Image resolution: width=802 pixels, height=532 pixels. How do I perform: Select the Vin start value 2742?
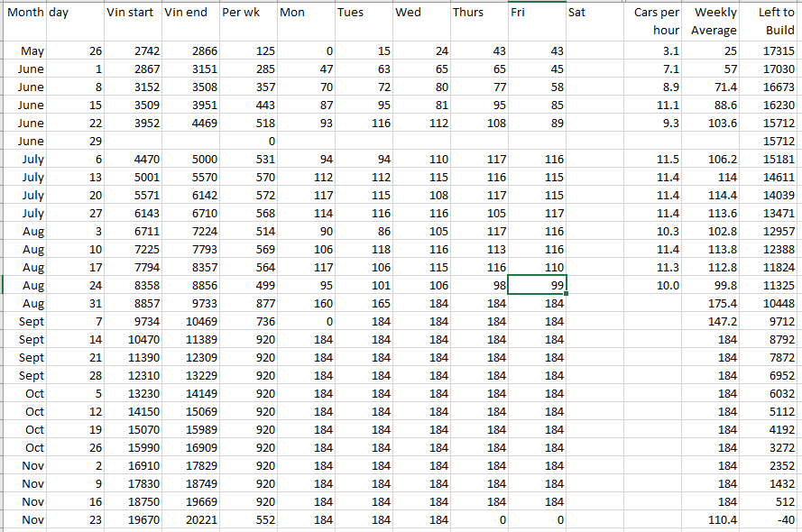point(133,51)
